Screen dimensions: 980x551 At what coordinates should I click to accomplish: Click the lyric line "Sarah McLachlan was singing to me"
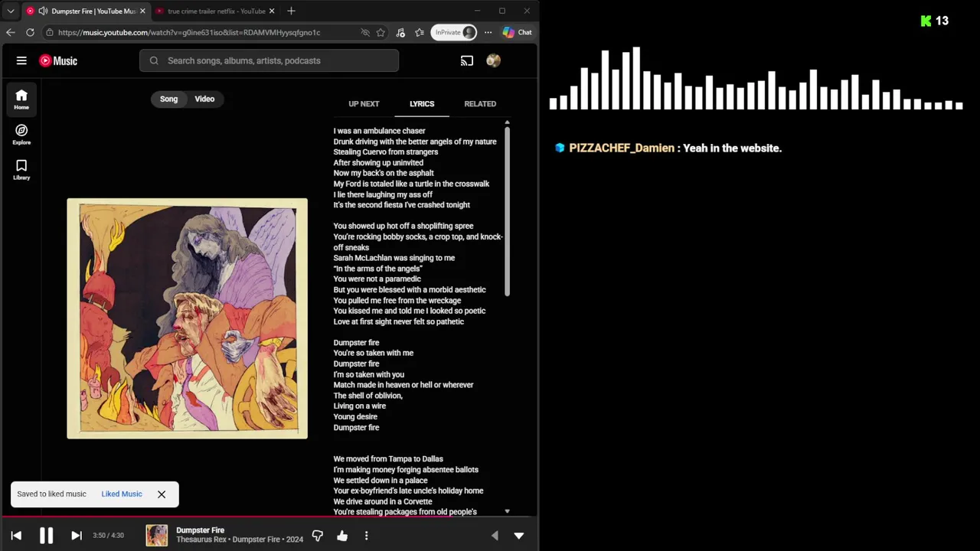point(394,258)
